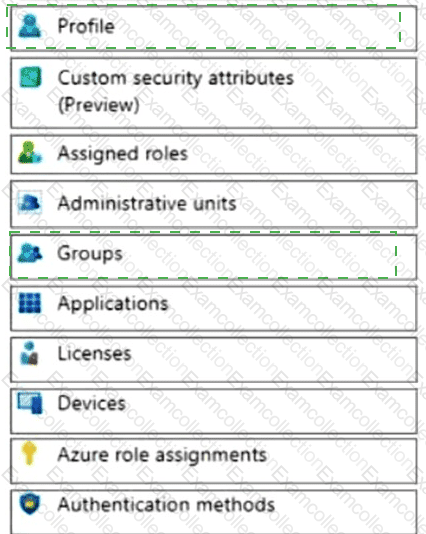Click the Devices monitor icon
The image size is (426, 534).
[x=30, y=403]
